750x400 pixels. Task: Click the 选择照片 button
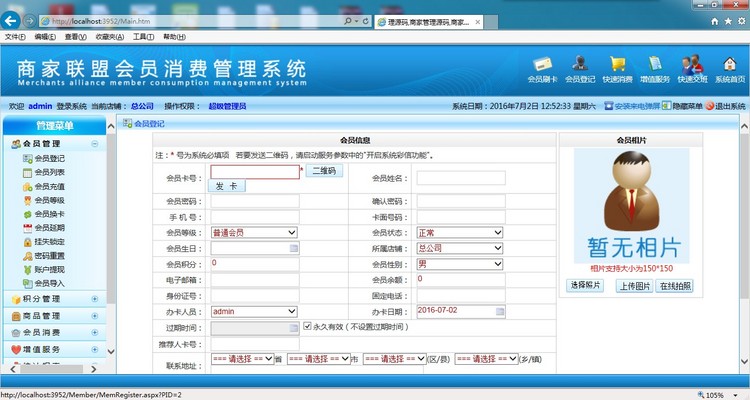pos(585,285)
